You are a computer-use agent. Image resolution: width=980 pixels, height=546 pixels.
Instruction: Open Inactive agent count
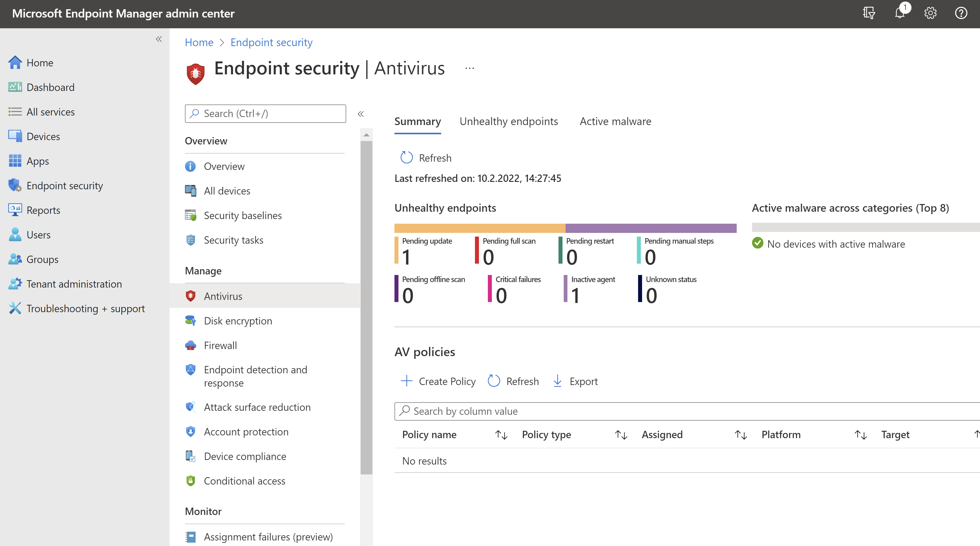tap(590, 289)
